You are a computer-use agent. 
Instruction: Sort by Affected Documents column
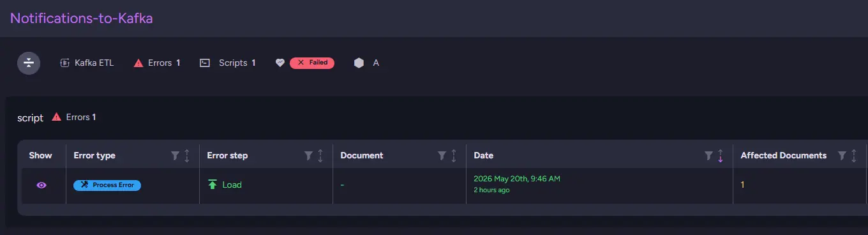tap(854, 155)
